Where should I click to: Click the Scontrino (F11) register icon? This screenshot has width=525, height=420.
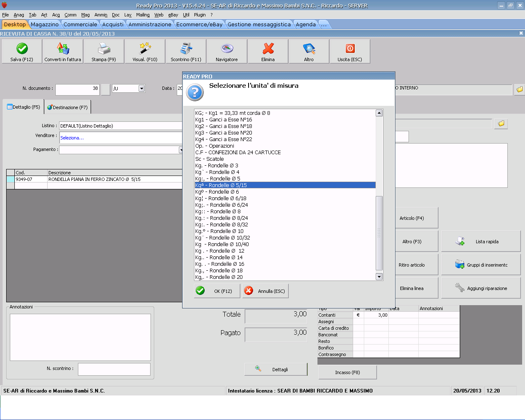click(186, 49)
